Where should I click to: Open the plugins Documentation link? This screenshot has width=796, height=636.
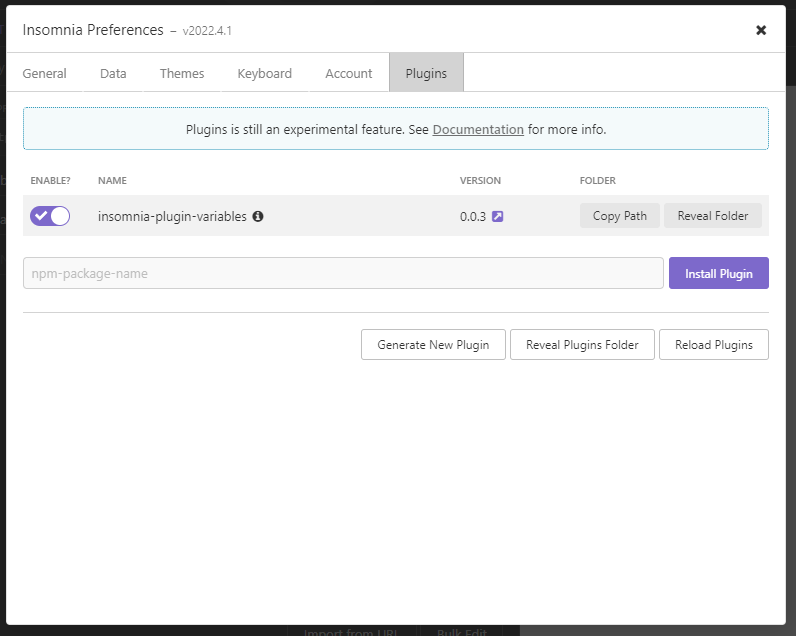(478, 129)
